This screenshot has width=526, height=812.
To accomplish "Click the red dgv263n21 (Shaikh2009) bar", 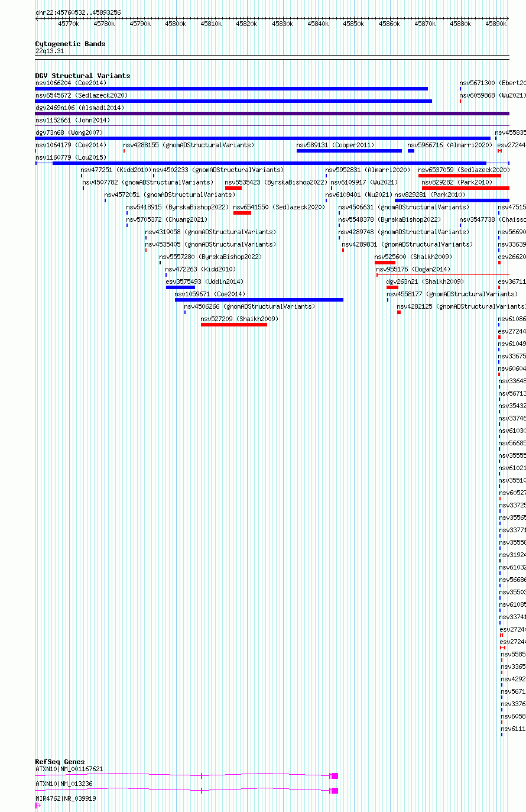I will 392,287.
